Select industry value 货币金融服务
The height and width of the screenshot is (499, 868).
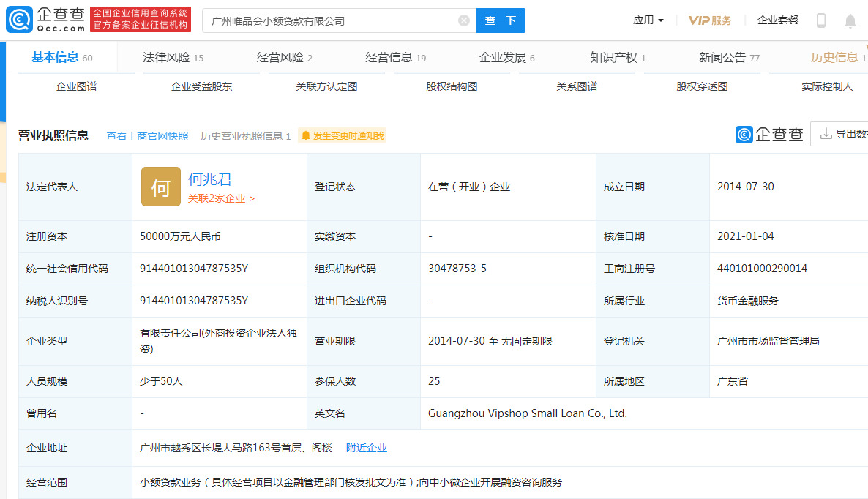point(748,301)
